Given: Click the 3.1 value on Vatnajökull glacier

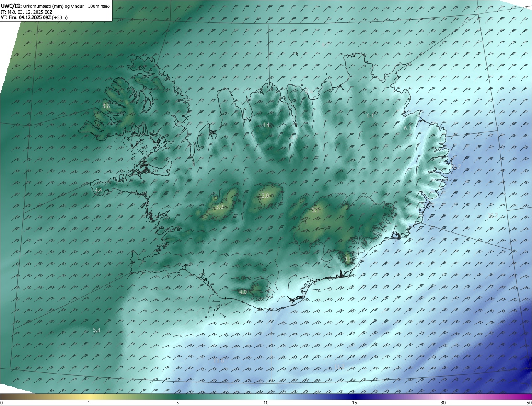Looking at the screenshot, I should click(315, 210).
